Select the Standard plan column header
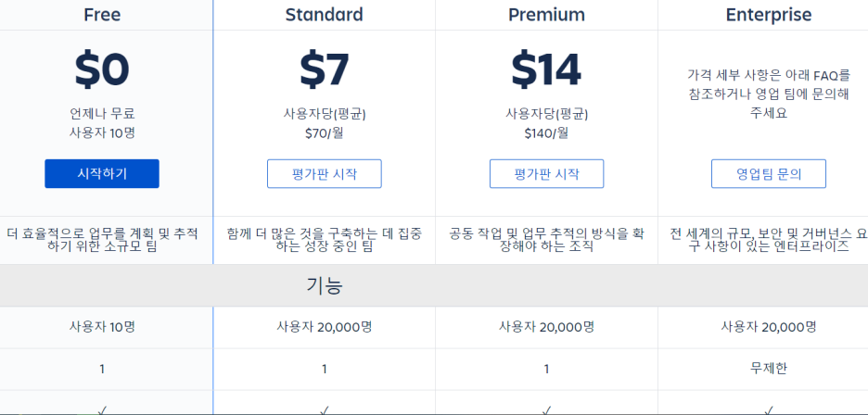The height and width of the screenshot is (415, 868). (325, 15)
